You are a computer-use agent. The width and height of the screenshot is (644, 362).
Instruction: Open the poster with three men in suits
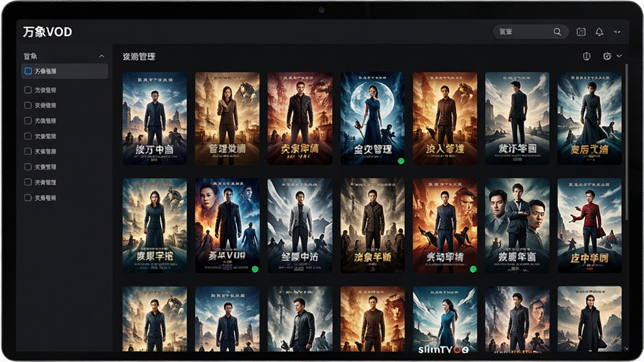pyautogui.click(x=517, y=226)
